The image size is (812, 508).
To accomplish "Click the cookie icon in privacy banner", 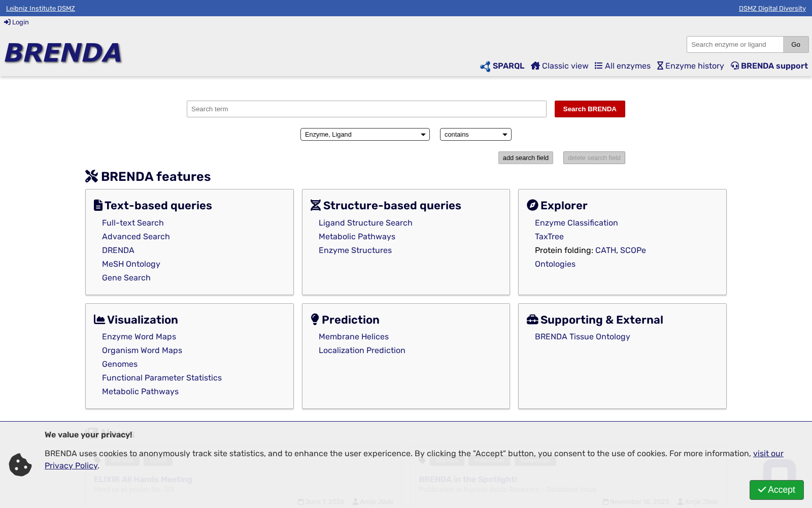I will [x=20, y=465].
